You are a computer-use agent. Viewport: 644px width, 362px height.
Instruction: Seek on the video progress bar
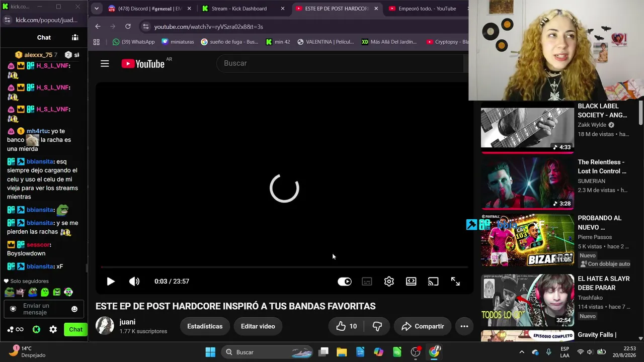(284, 267)
